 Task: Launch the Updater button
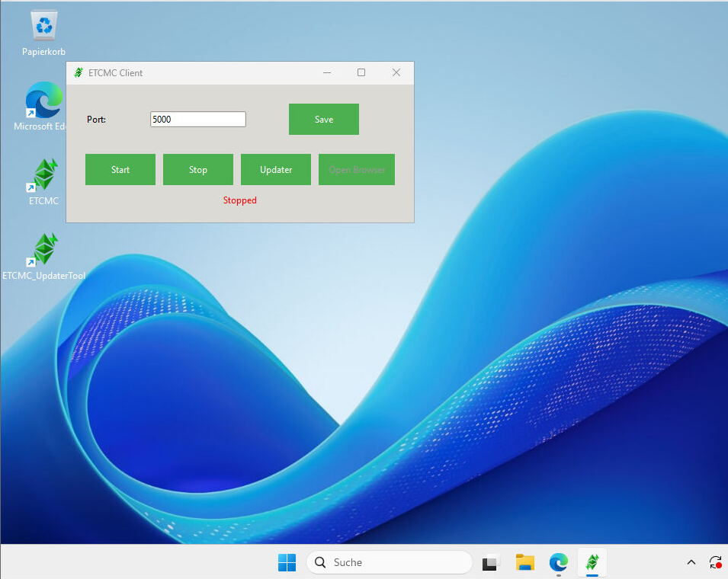(x=276, y=169)
